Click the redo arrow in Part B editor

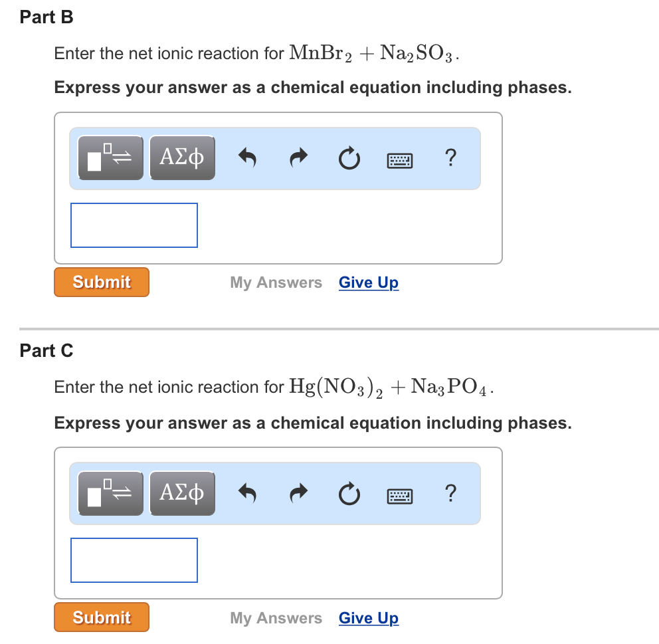298,158
